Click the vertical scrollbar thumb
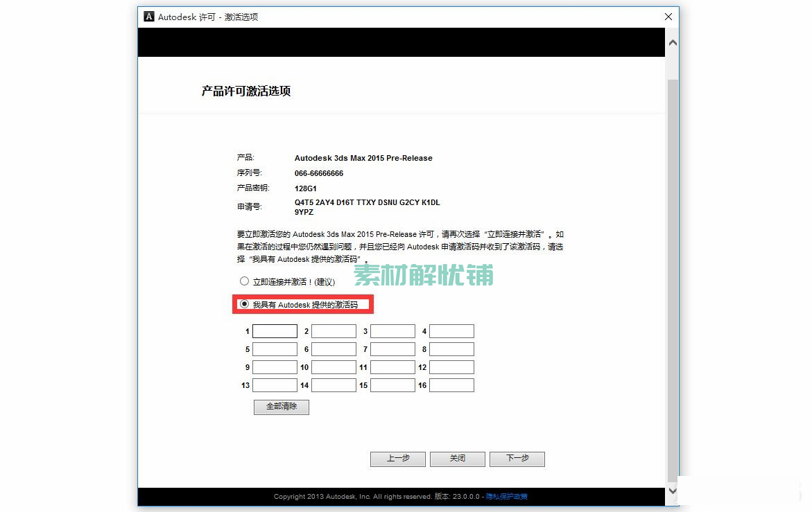 click(x=673, y=279)
